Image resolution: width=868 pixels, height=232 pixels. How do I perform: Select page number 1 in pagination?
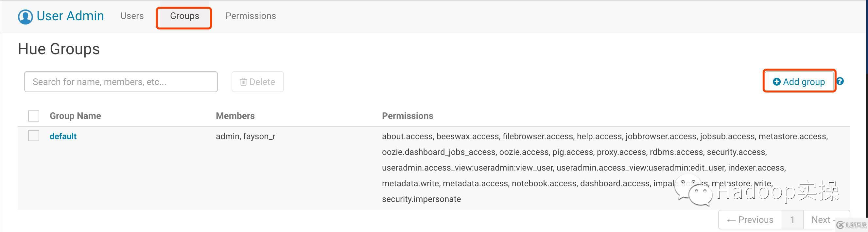tap(792, 220)
